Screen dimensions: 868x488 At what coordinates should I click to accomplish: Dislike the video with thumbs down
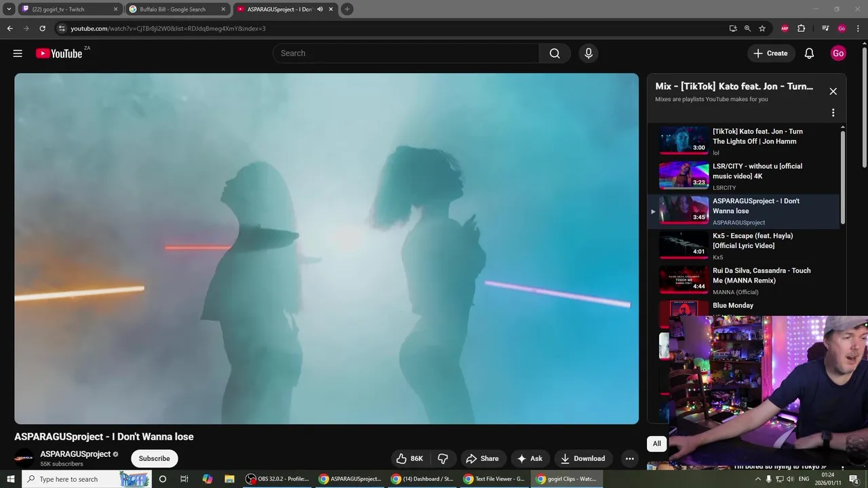[443, 459]
